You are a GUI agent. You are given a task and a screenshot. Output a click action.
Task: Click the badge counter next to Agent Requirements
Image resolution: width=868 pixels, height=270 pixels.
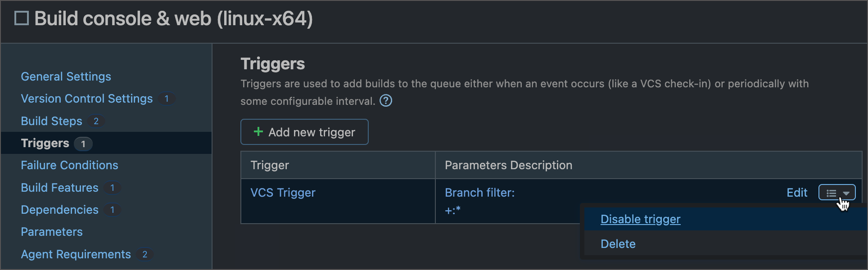pyautogui.click(x=145, y=254)
